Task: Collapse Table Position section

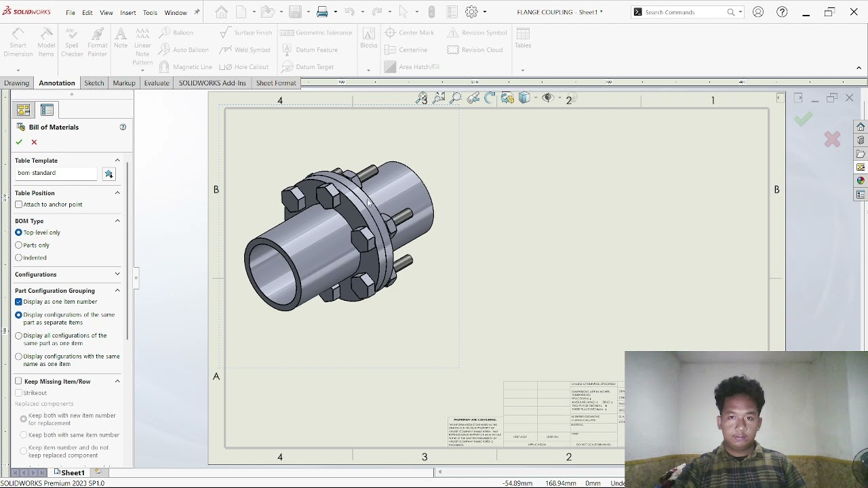Action: [x=117, y=193]
